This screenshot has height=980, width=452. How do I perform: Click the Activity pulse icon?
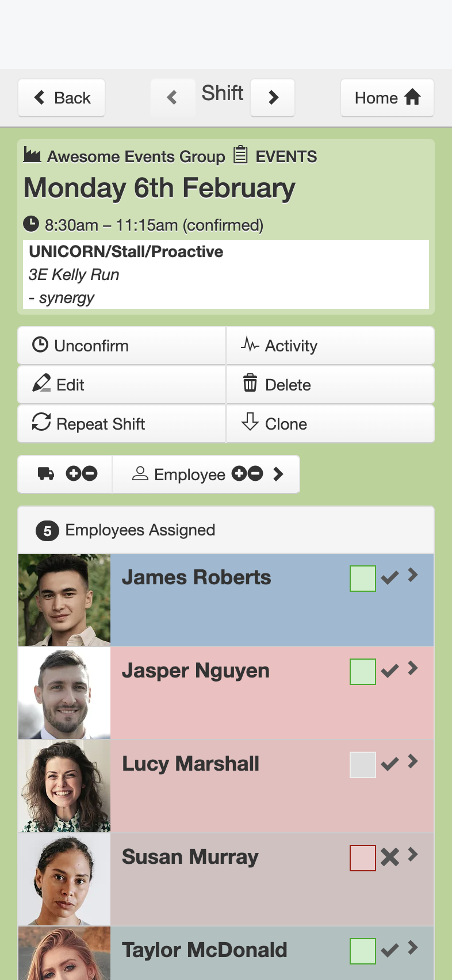250,344
